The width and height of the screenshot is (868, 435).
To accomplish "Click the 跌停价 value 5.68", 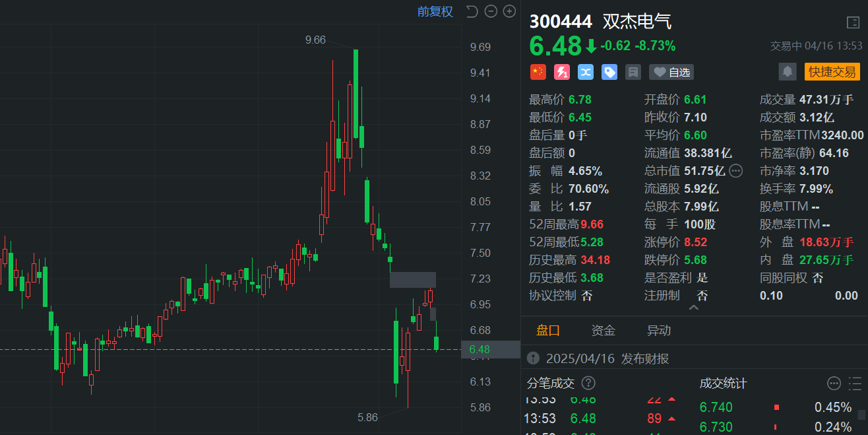I will [695, 260].
